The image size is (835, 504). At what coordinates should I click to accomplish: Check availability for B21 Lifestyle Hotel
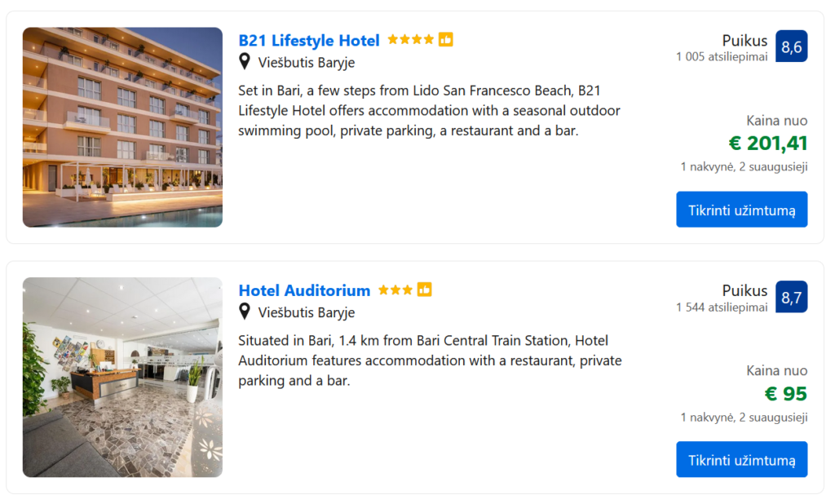click(741, 210)
